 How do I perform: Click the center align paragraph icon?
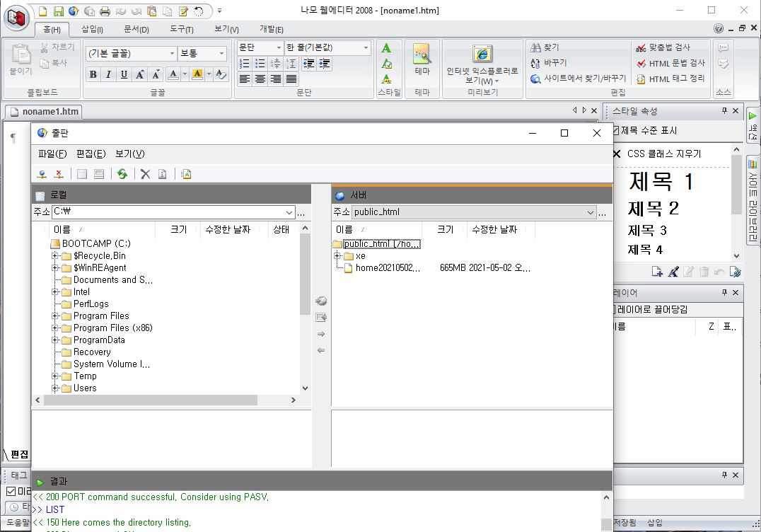260,79
